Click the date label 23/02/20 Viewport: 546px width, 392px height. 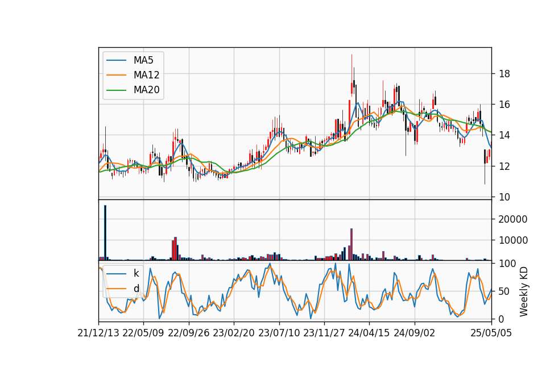(x=234, y=333)
